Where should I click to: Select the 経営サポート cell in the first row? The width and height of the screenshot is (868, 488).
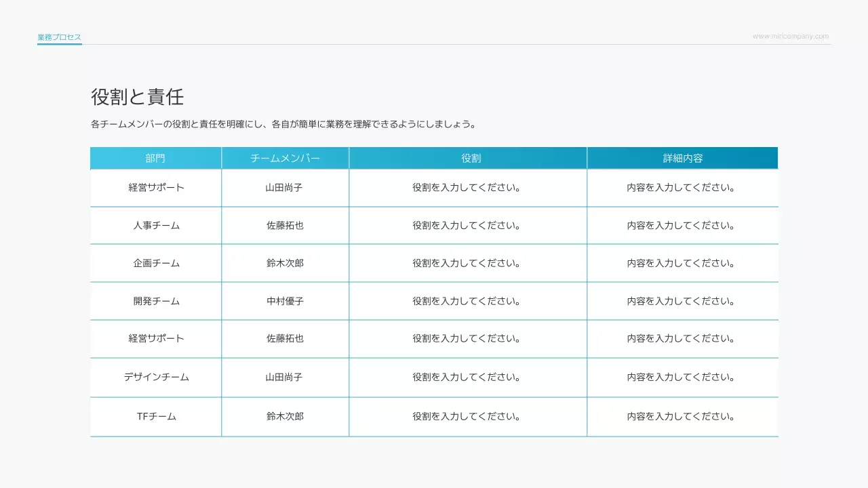pos(155,188)
